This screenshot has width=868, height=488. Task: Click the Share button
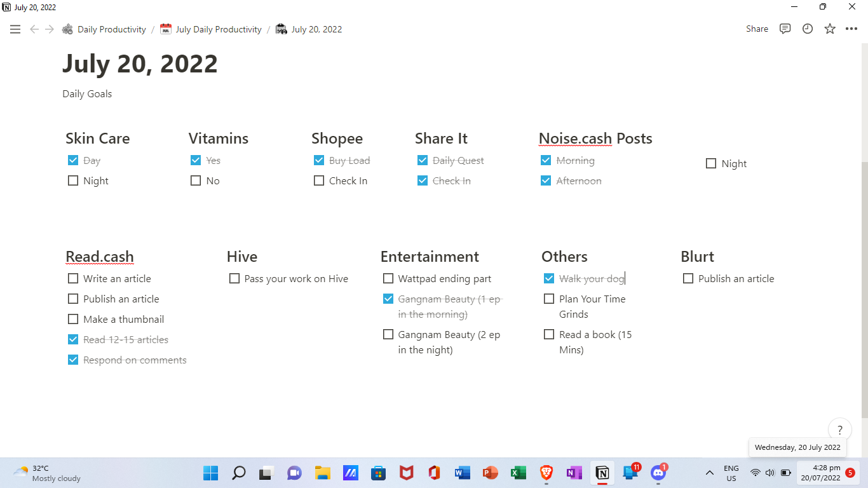pos(757,29)
